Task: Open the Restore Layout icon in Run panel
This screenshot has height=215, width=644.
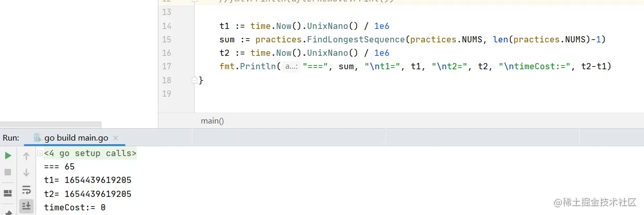Action: (x=8, y=193)
